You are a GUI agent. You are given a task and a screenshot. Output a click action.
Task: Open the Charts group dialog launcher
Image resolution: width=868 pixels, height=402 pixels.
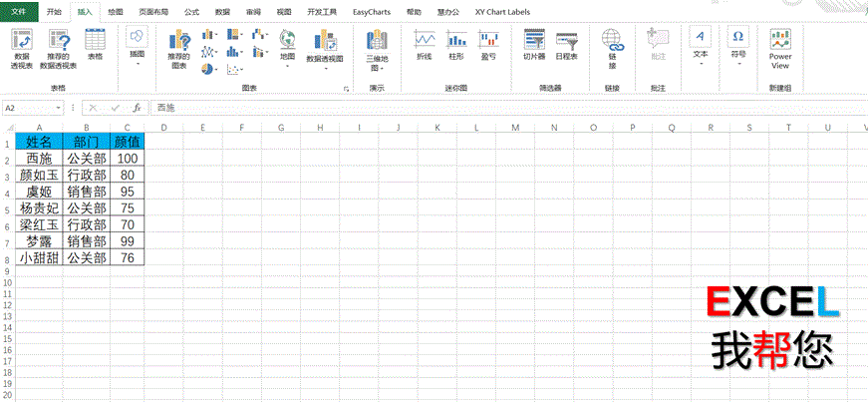click(x=346, y=89)
